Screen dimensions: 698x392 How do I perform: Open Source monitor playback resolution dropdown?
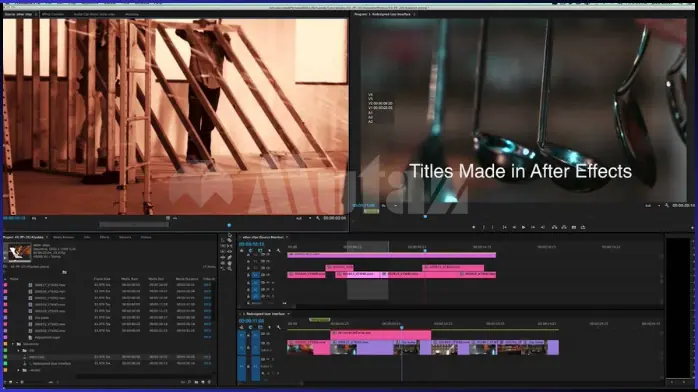click(303, 218)
